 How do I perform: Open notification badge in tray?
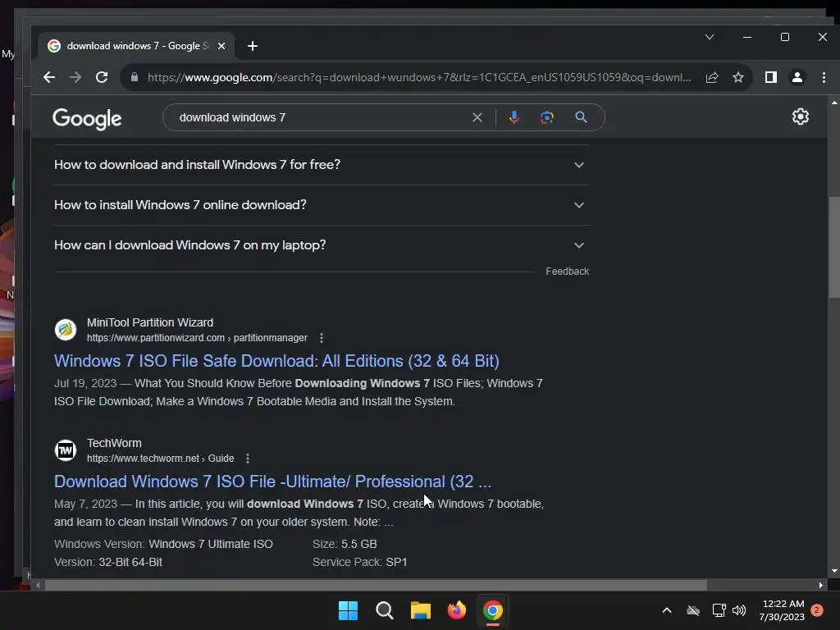pyautogui.click(x=817, y=610)
